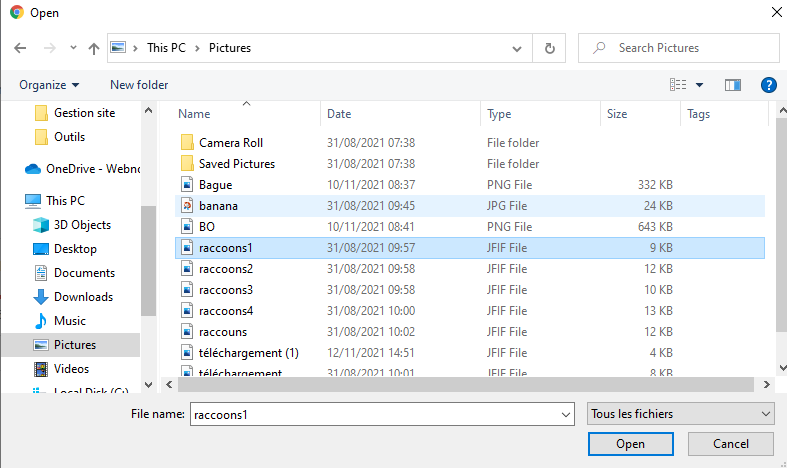The image size is (787, 468).
Task: Toggle the preview pane icon
Action: 732,85
